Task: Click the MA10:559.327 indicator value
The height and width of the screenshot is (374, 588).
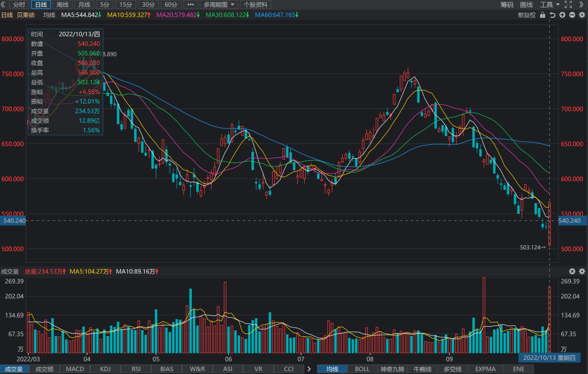Action: pyautogui.click(x=129, y=15)
